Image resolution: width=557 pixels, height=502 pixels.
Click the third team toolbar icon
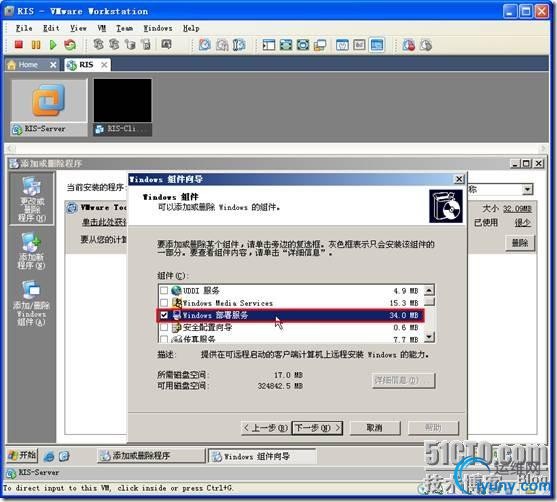tap(130, 45)
